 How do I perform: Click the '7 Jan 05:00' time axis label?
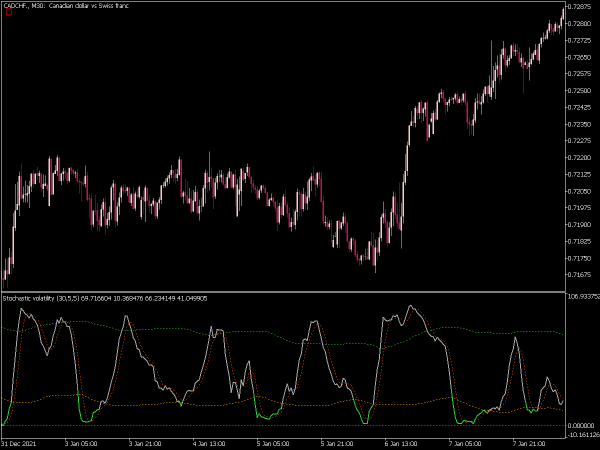(x=465, y=443)
